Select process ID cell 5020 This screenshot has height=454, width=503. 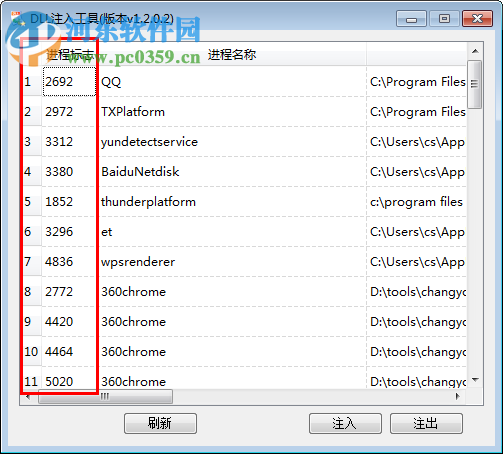(69, 378)
